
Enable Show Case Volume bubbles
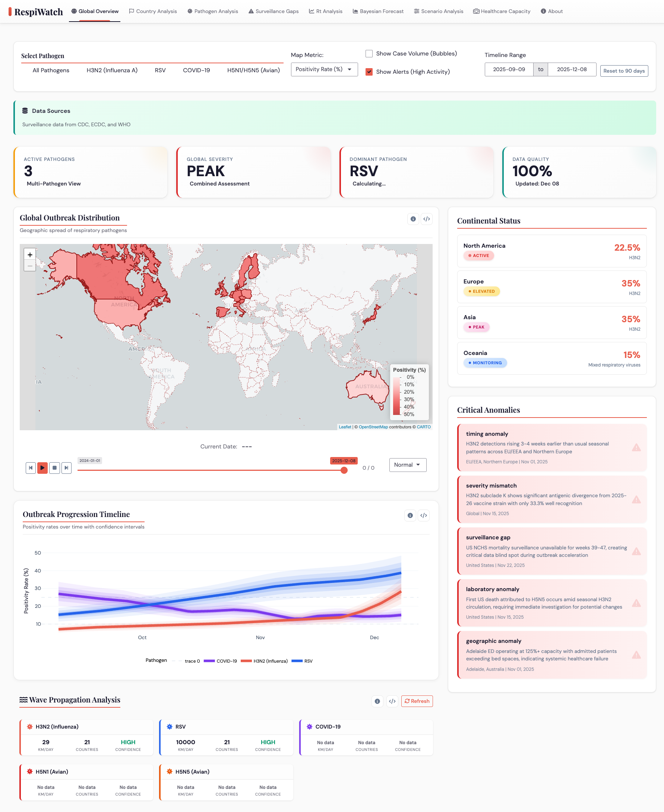tap(369, 54)
